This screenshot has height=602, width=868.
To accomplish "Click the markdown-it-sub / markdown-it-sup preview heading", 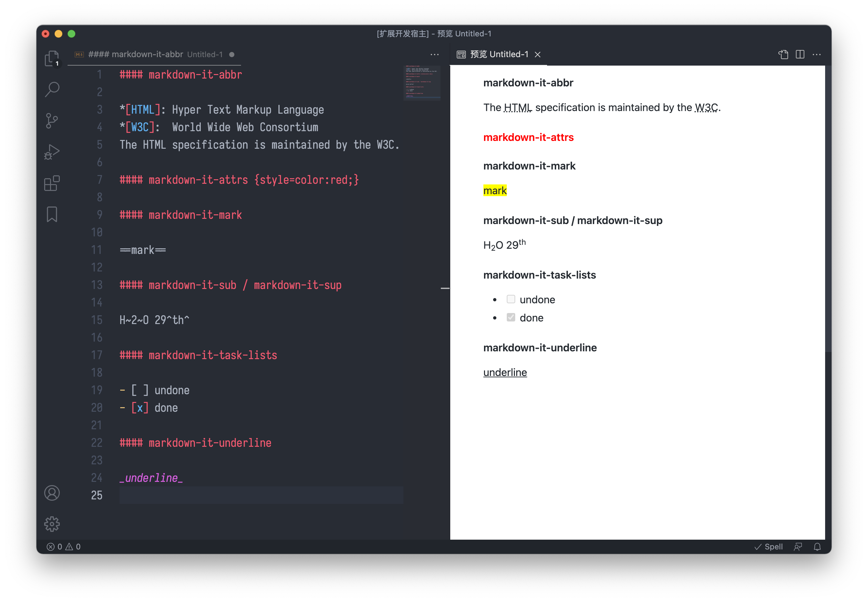I will click(x=572, y=220).
